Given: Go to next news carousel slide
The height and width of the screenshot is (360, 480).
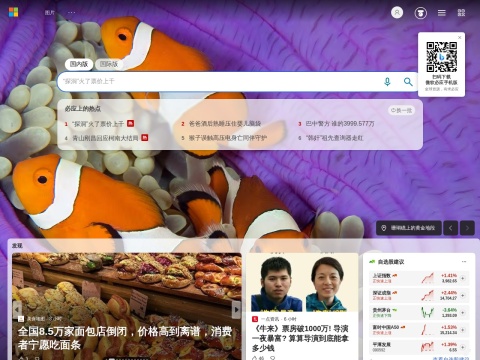Looking at the screenshot, I should tap(236, 309).
